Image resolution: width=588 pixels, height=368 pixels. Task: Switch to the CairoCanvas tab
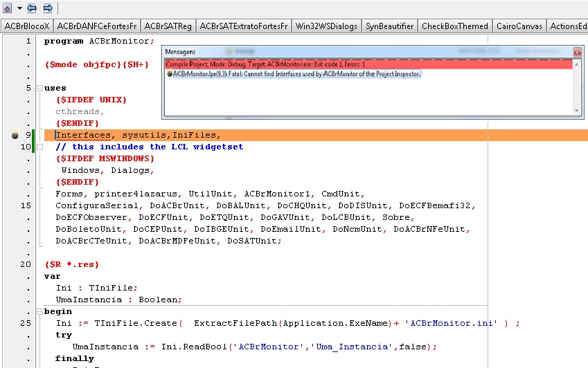coord(519,26)
